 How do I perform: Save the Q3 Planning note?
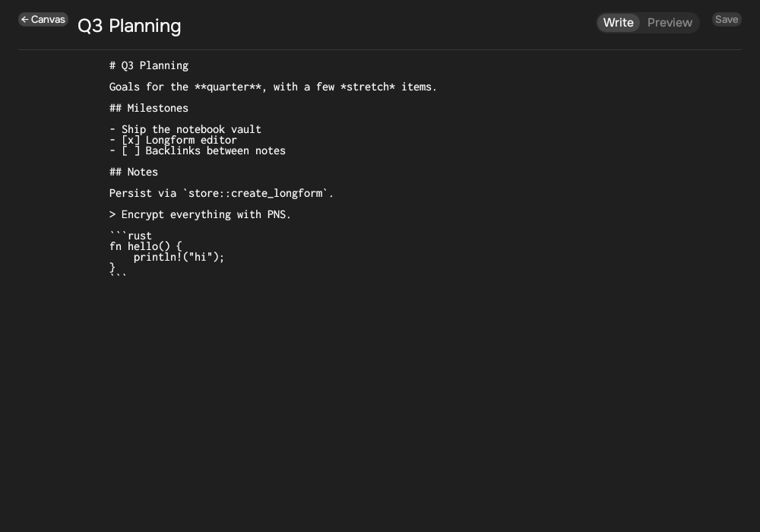727,20
